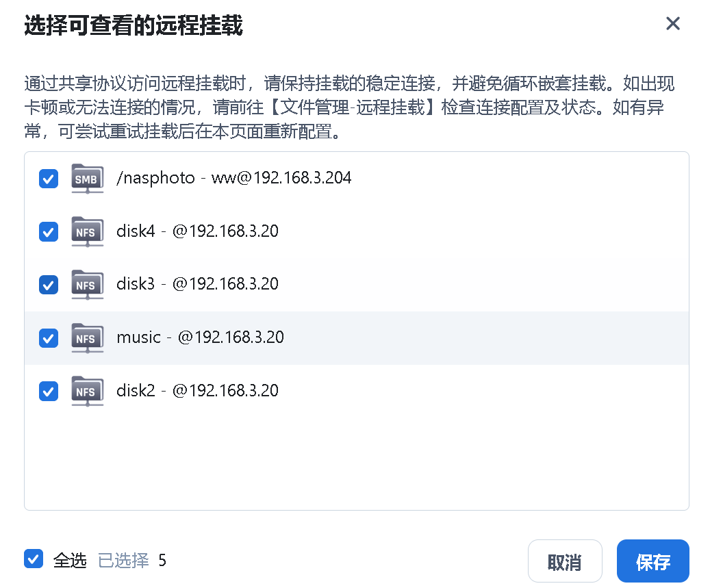Click the NFS folder icon beside music
The height and width of the screenshot is (588, 710).
pos(87,337)
